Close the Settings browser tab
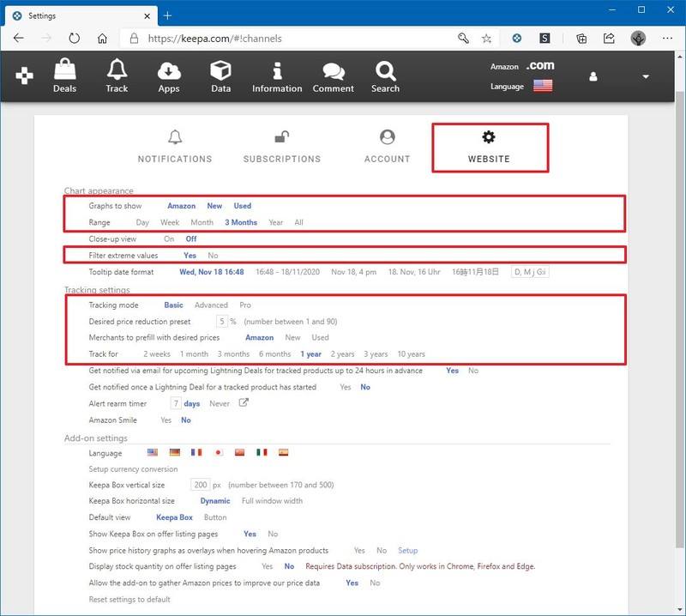The image size is (686, 616). tap(147, 16)
